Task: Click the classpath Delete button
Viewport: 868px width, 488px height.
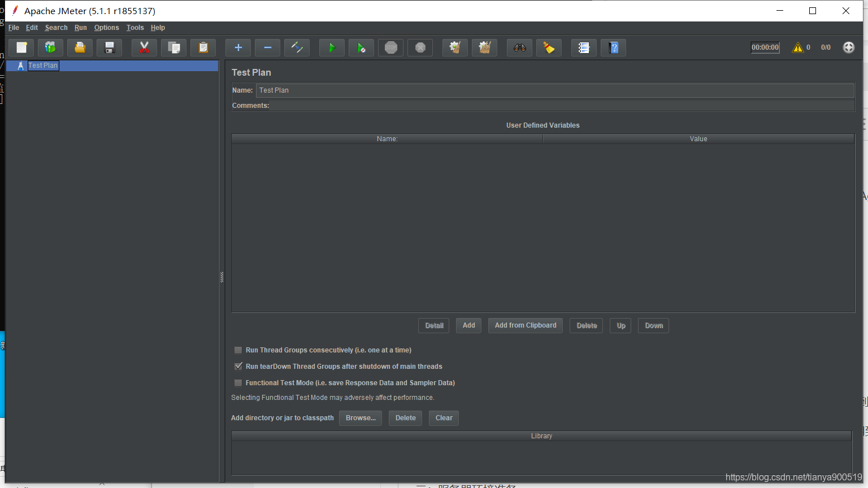Action: pos(406,418)
